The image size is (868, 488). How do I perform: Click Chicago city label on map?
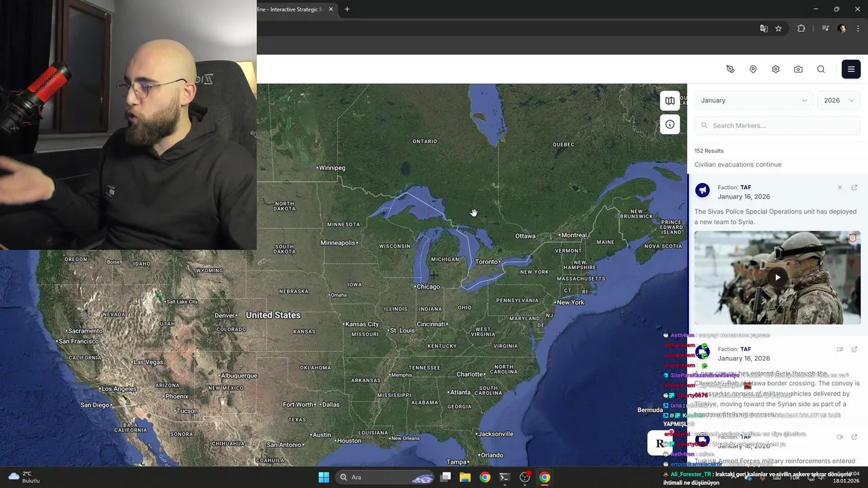428,287
